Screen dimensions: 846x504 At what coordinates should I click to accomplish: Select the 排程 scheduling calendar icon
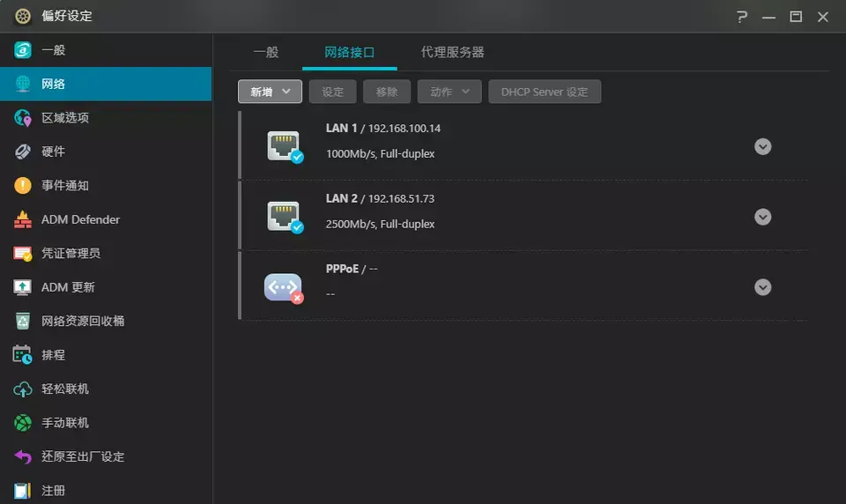tap(23, 355)
